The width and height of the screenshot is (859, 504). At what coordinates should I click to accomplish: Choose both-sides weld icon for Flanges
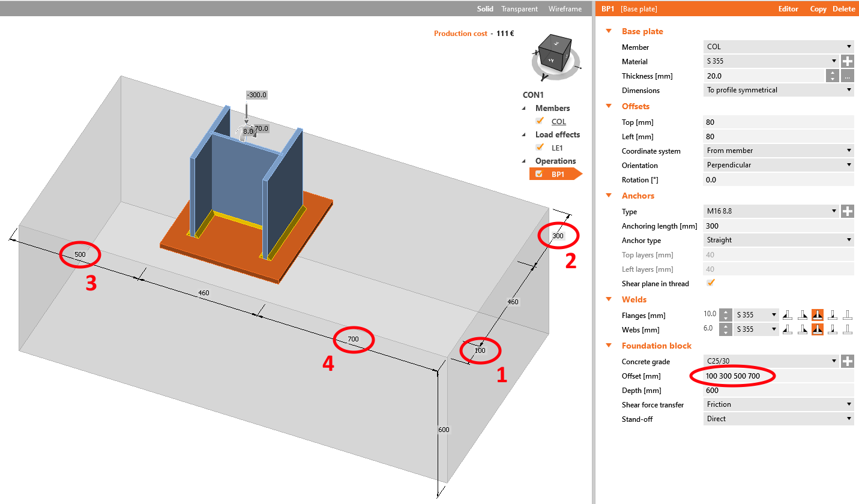[818, 314]
